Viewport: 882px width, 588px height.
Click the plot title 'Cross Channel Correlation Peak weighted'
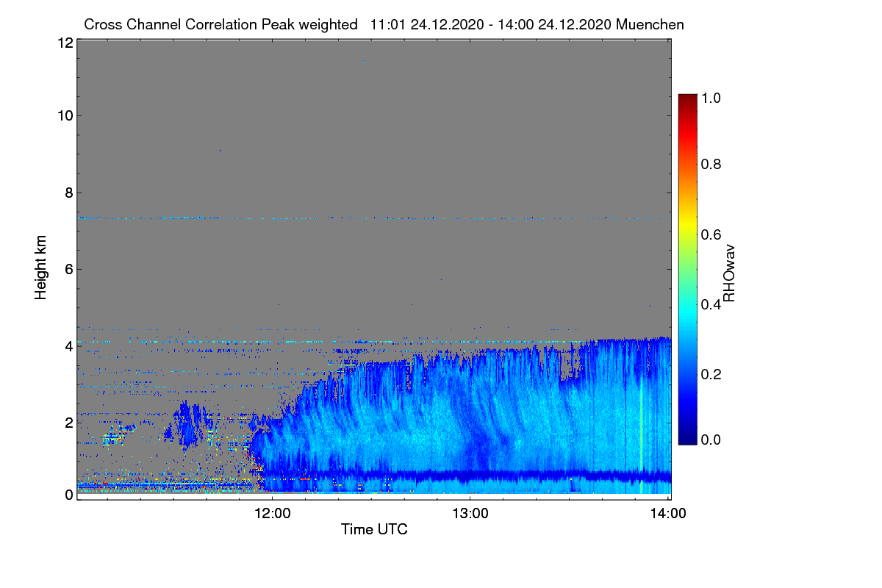[x=221, y=24]
